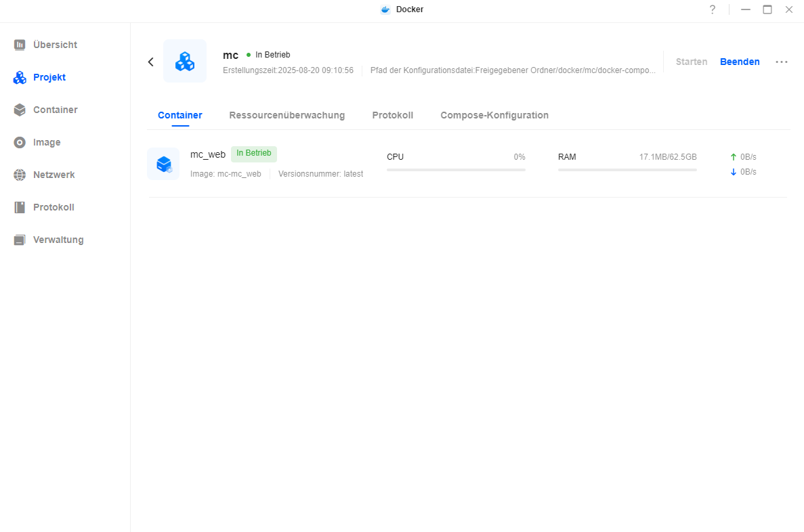Viewport: 804px width, 532px height.
Task: Click the Starten button
Action: point(691,62)
